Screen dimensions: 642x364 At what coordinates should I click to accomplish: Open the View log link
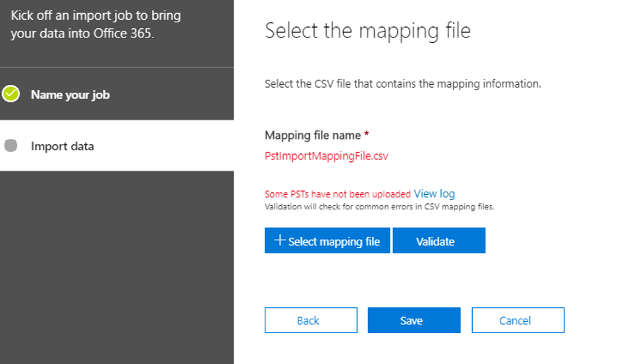(x=434, y=194)
